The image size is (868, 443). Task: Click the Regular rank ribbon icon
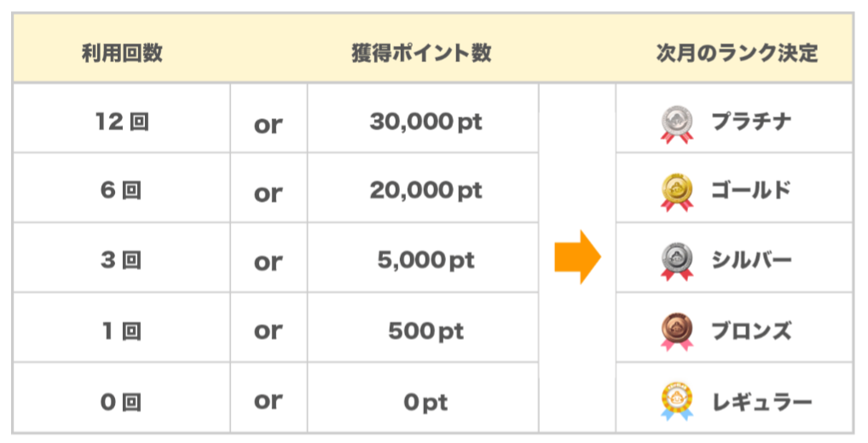[x=676, y=400]
